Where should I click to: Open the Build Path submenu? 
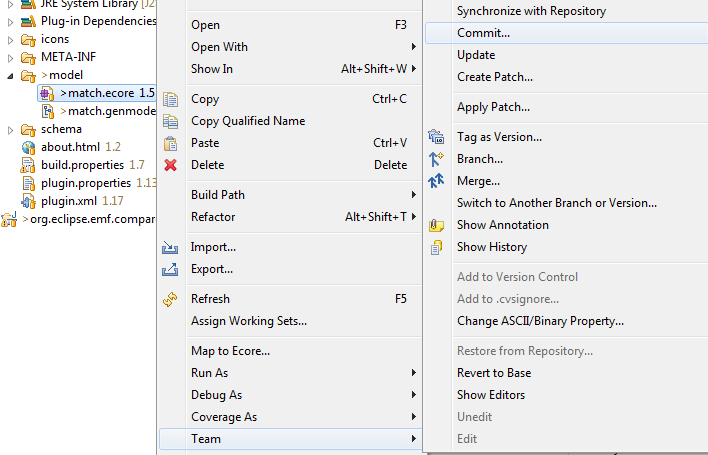[x=291, y=195]
